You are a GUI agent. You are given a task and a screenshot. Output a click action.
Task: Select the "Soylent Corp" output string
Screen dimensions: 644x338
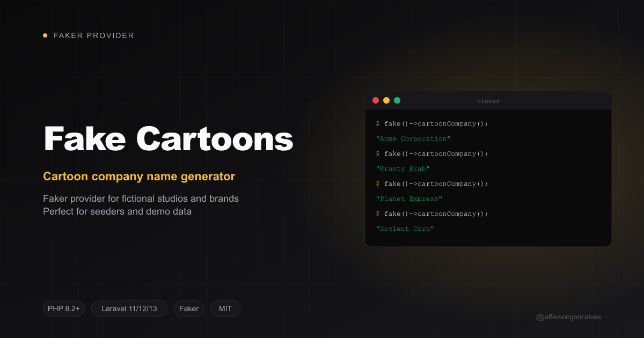405,229
